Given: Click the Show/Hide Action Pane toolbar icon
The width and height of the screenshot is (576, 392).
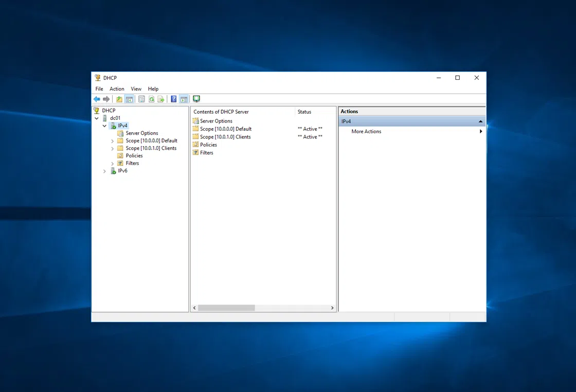Looking at the screenshot, I should pyautogui.click(x=184, y=99).
